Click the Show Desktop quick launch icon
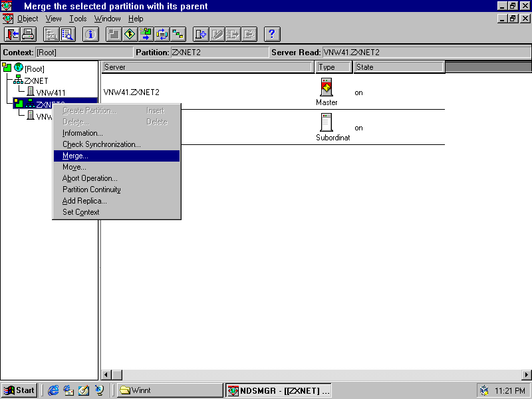532x399 pixels. pyautogui.click(x=84, y=390)
